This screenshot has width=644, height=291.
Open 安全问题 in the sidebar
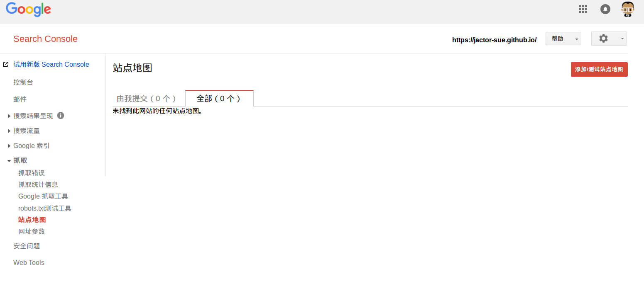click(27, 246)
